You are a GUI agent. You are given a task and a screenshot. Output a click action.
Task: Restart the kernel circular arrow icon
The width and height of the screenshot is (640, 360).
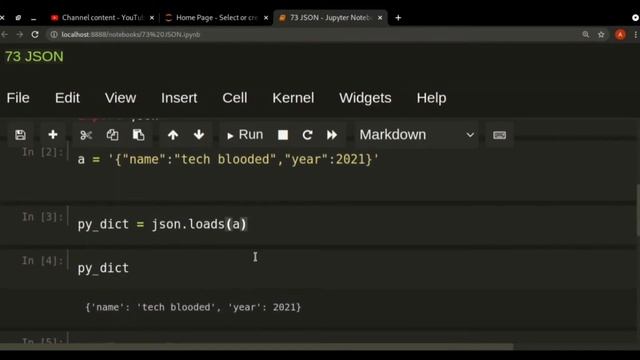coord(307,135)
